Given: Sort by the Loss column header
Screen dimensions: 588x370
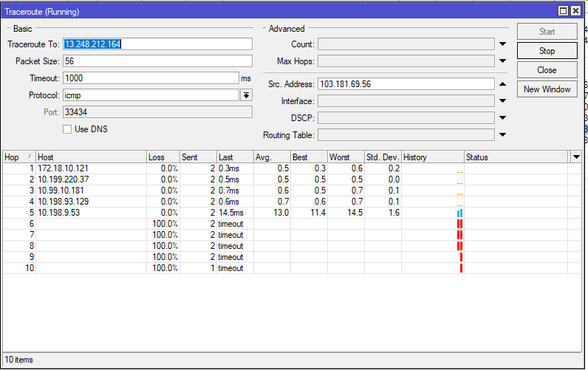Looking at the screenshot, I should pyautogui.click(x=163, y=157).
